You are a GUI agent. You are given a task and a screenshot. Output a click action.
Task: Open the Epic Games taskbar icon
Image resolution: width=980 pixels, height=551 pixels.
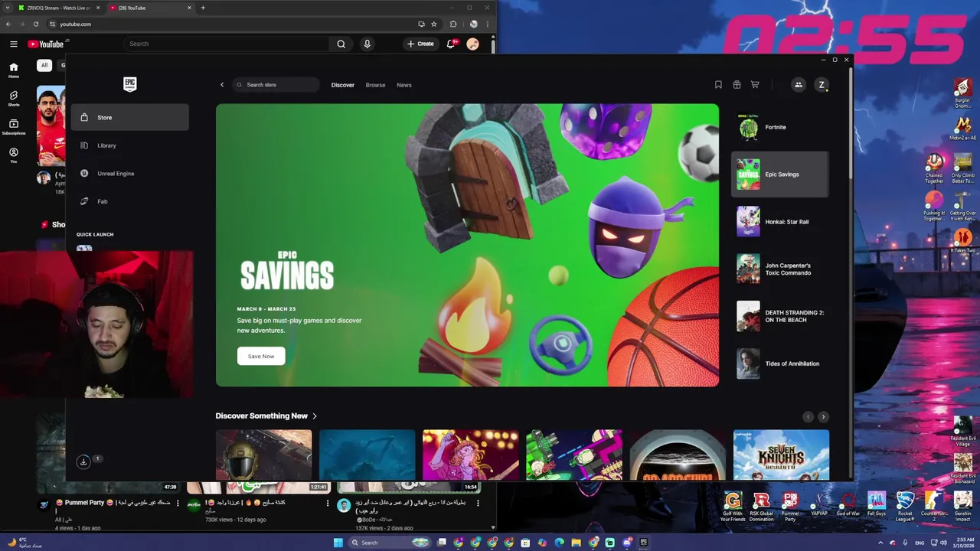644,543
